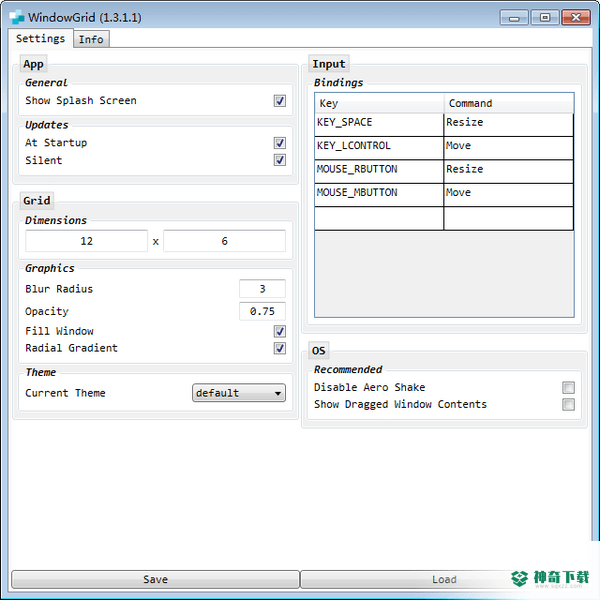This screenshot has height=600, width=600.
Task: Focus grid height field showing 6
Action: [225, 241]
